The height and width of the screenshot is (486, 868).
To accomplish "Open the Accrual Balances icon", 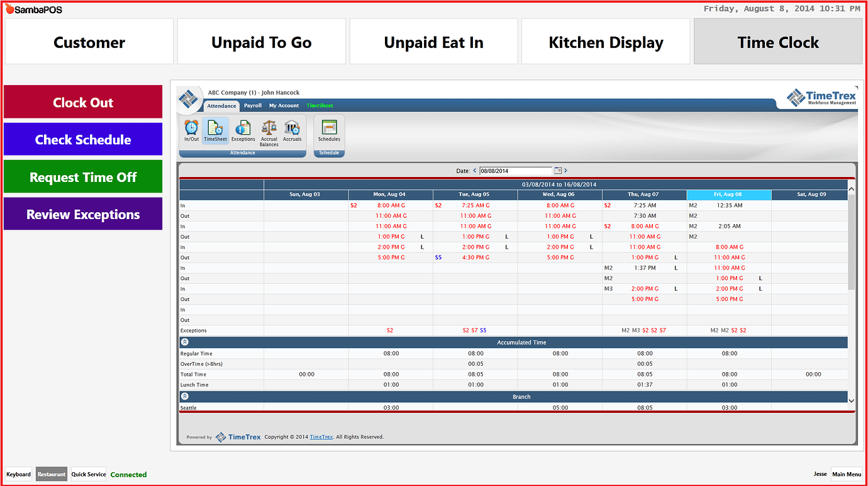I will (x=269, y=133).
